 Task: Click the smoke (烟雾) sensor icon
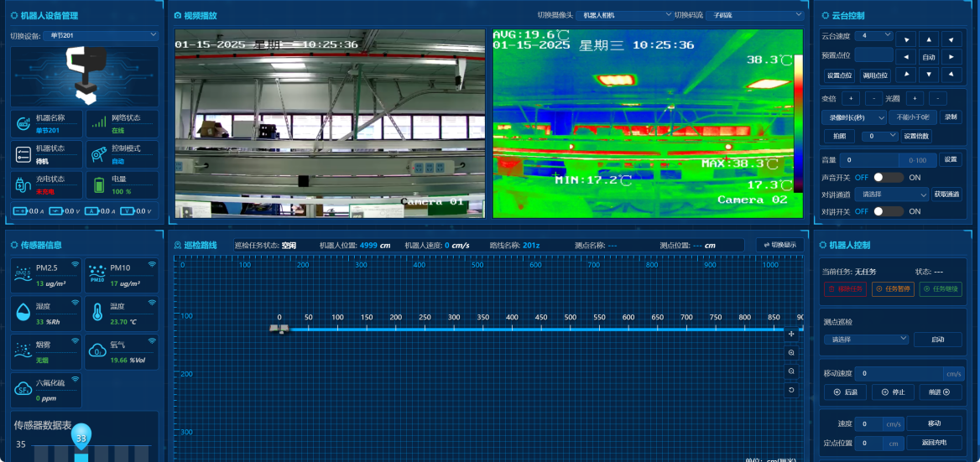pyautogui.click(x=22, y=350)
